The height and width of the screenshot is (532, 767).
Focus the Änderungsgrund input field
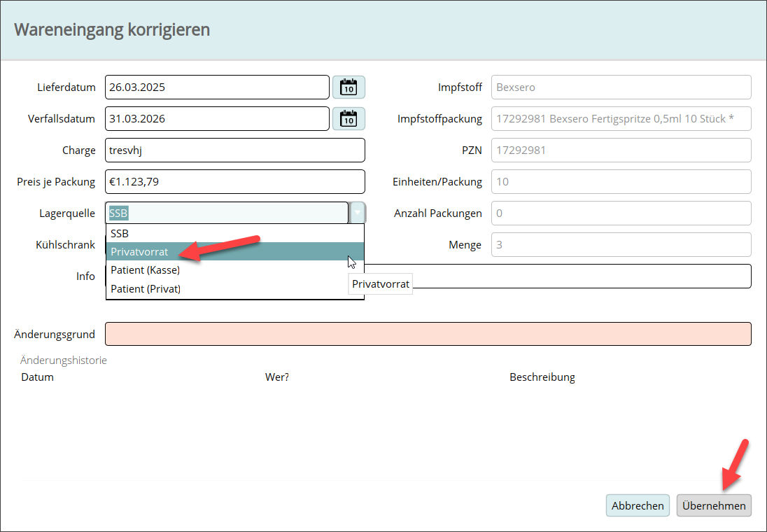coord(428,334)
